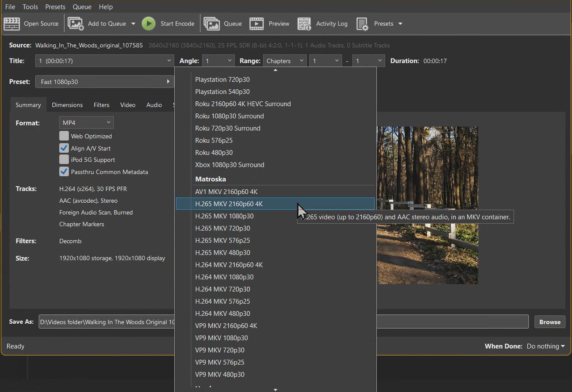Image resolution: width=572 pixels, height=392 pixels.
Task: Click the Start Encode label
Action: tap(177, 24)
